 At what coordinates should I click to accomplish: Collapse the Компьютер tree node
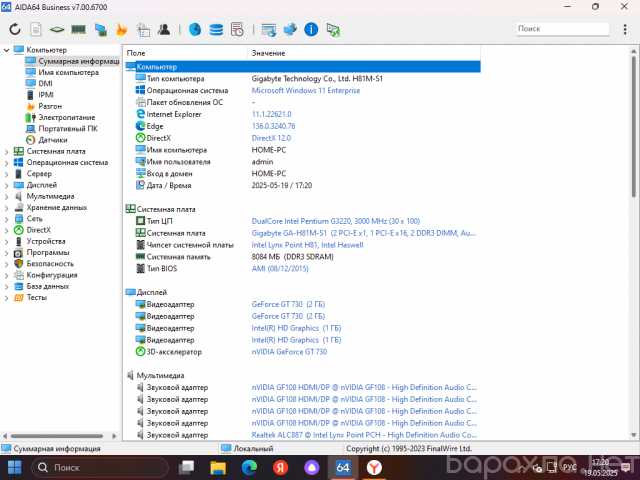pos(6,50)
